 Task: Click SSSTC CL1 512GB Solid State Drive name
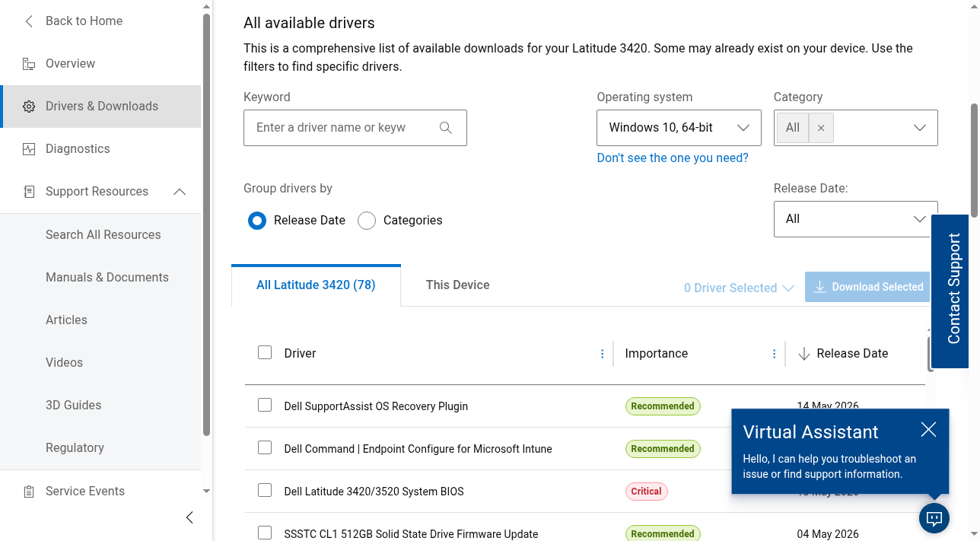coord(411,534)
